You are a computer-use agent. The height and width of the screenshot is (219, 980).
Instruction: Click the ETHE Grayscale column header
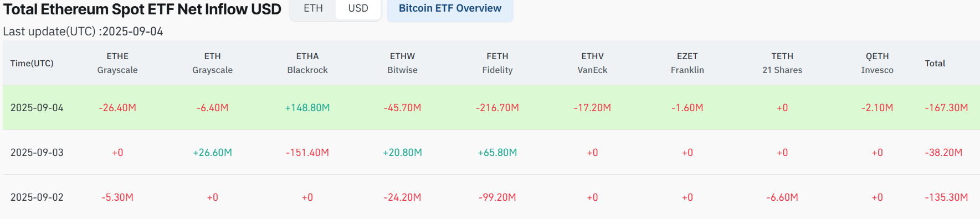(x=117, y=63)
